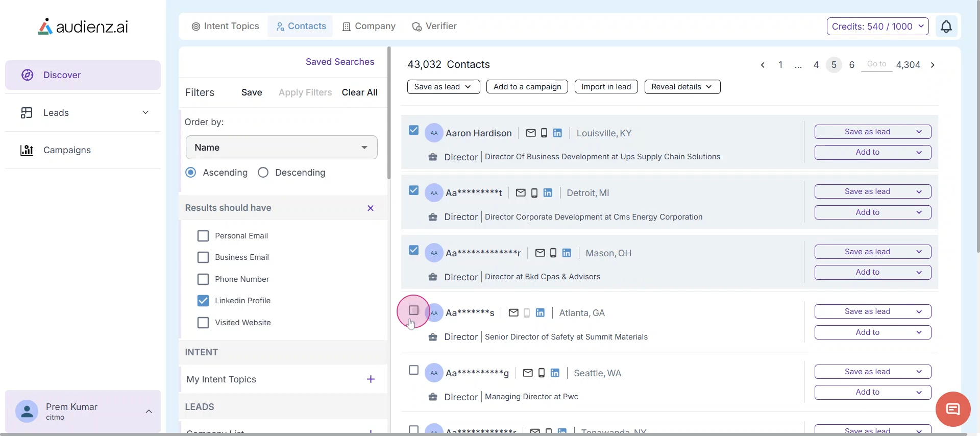
Task: Click Aaron Hardison's email icon
Action: click(531, 133)
